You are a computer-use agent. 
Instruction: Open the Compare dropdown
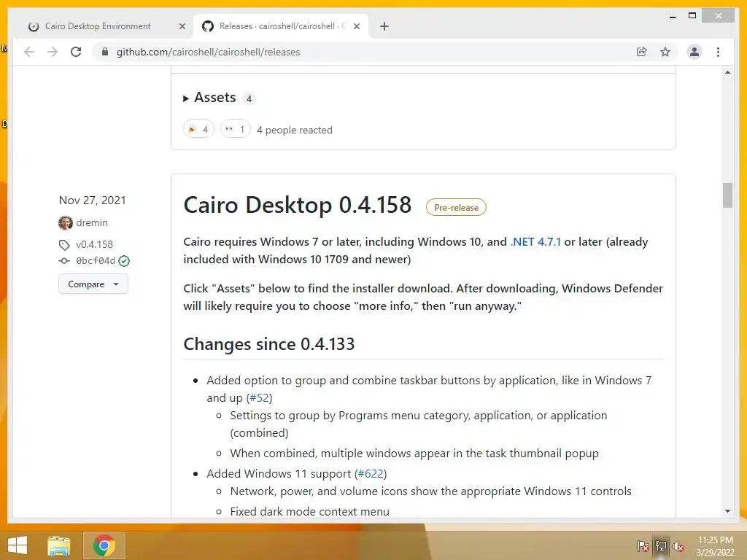point(93,284)
